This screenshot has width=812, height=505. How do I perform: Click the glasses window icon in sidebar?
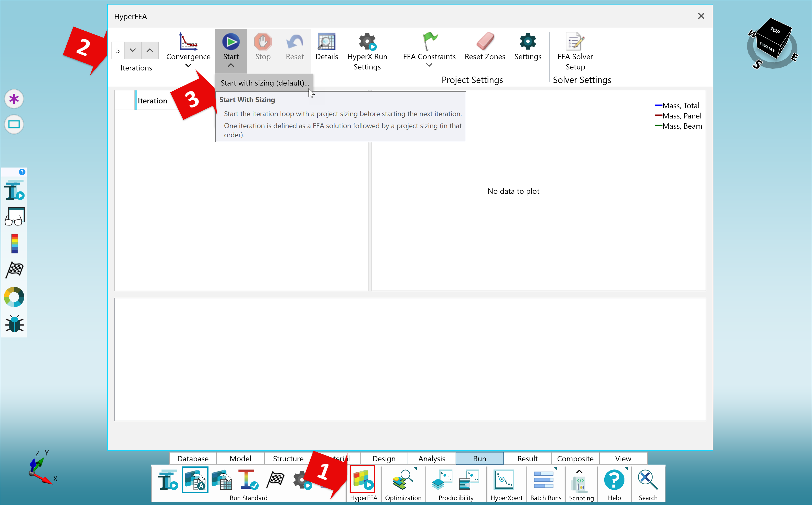pyautogui.click(x=15, y=217)
